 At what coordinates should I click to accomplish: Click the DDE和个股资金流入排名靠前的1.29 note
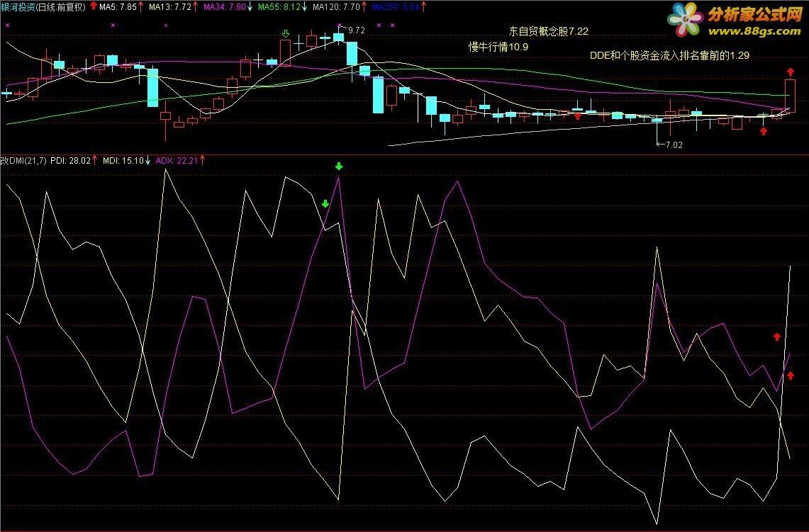670,55
